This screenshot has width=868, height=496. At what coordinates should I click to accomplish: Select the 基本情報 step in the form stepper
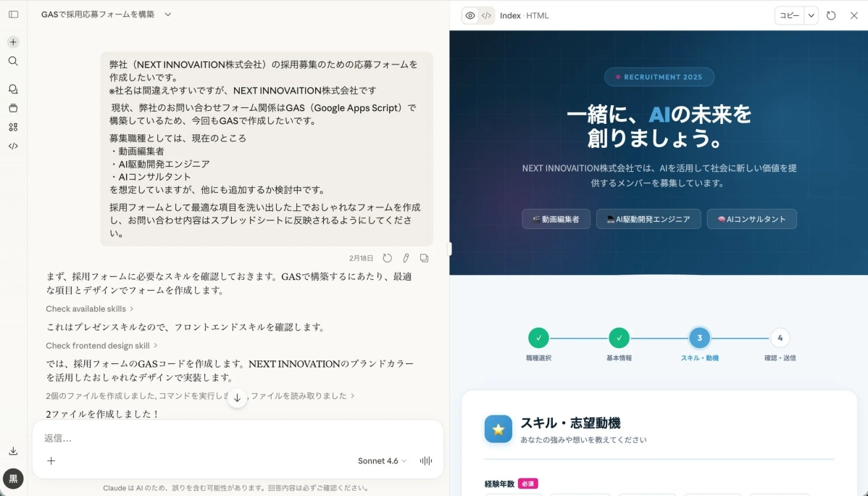pos(619,337)
